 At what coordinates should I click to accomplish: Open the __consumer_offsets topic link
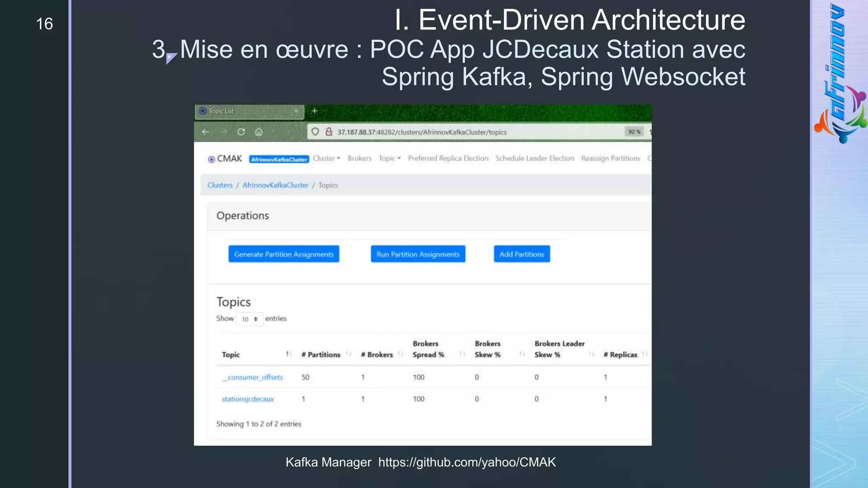pos(252,377)
